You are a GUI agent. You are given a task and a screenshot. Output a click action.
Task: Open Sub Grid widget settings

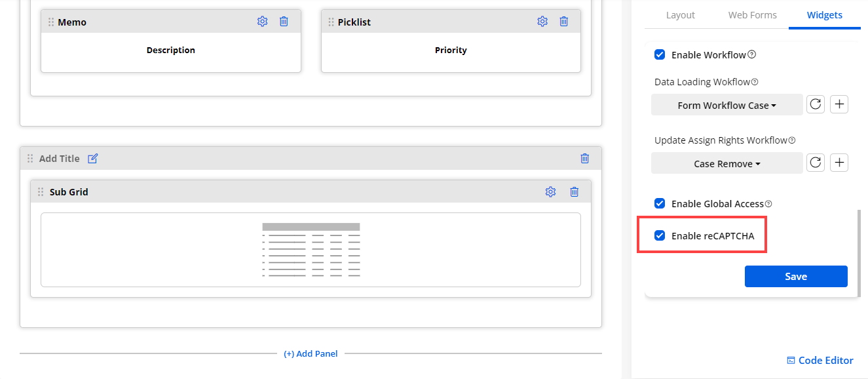(550, 192)
